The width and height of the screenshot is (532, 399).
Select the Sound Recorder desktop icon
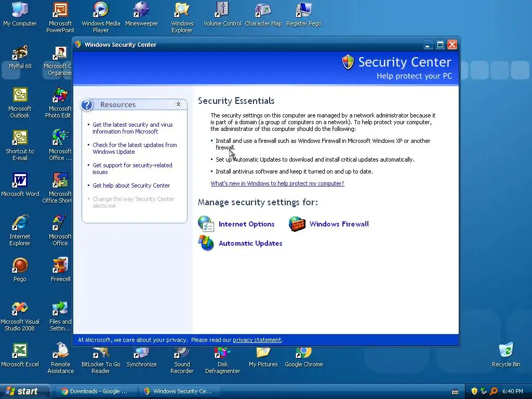coord(182,361)
